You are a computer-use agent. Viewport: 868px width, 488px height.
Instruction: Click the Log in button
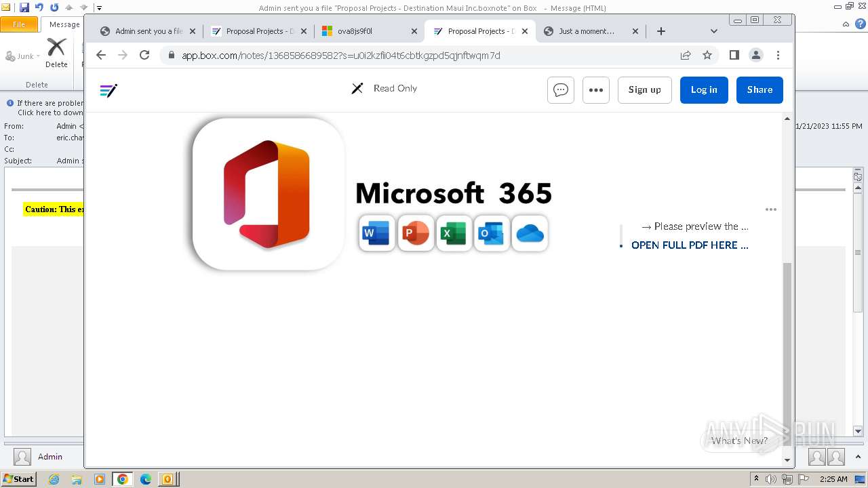coord(704,89)
